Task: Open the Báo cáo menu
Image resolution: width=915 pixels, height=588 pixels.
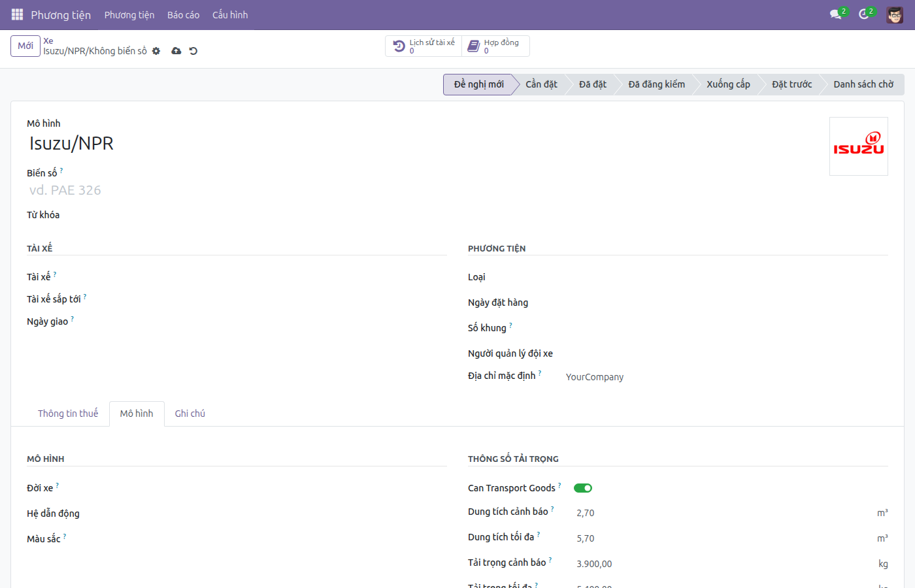Action: tap(183, 14)
